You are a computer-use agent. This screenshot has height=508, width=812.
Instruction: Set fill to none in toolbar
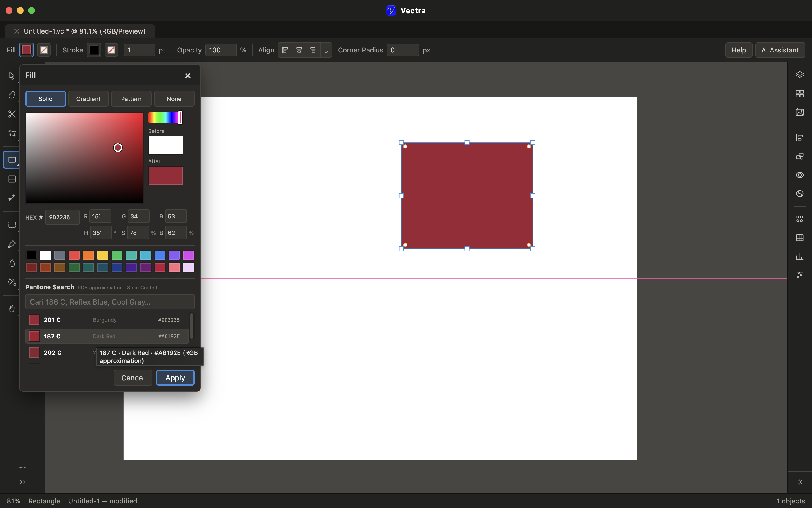(44, 50)
